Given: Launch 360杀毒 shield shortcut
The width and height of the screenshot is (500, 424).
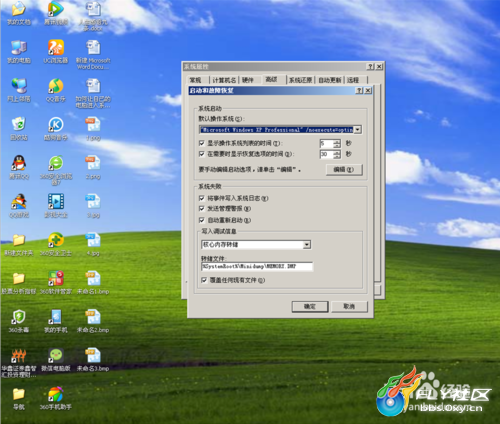Looking at the screenshot, I should point(19,317).
